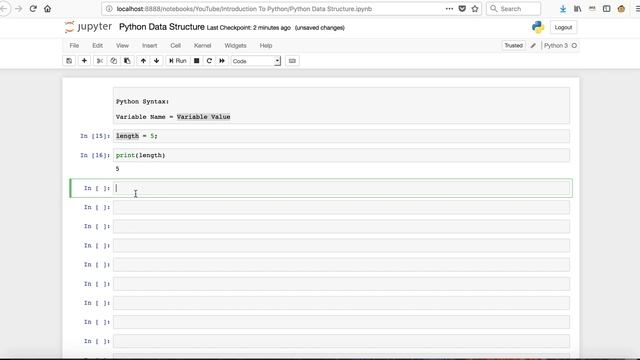Screen dimensions: 640x360
Task: Click the save and checkpoint toolbar icon
Action: [69, 61]
